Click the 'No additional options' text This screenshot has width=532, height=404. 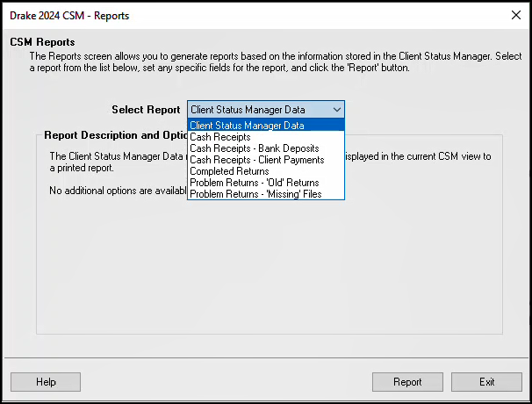coord(118,191)
